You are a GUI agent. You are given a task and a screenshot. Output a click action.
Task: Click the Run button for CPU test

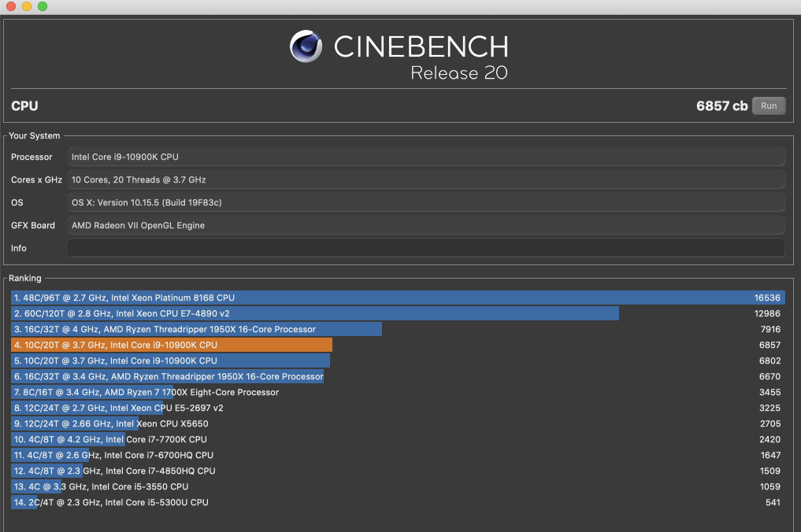768,105
